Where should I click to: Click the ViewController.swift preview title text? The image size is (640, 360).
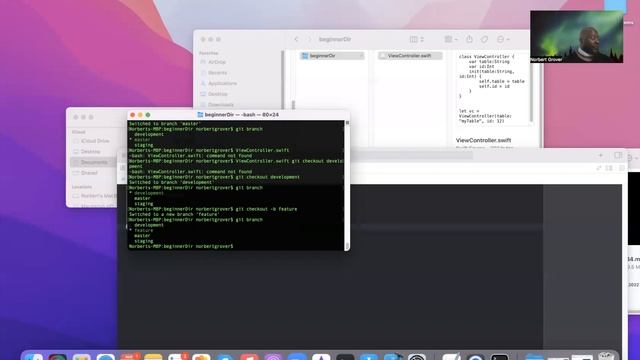(483, 140)
